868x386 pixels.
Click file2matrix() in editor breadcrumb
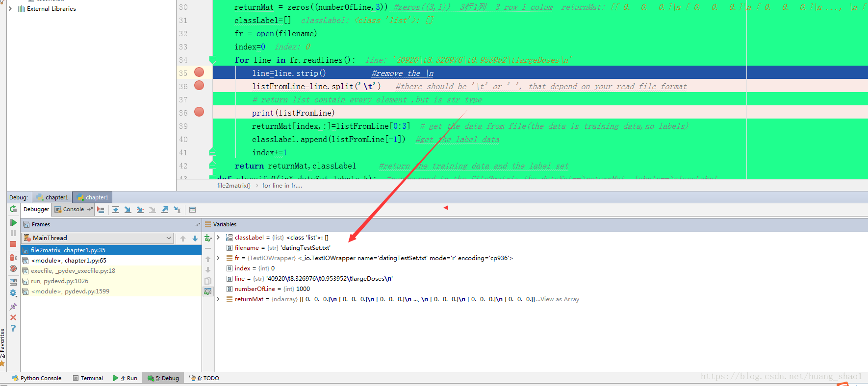[x=234, y=186]
